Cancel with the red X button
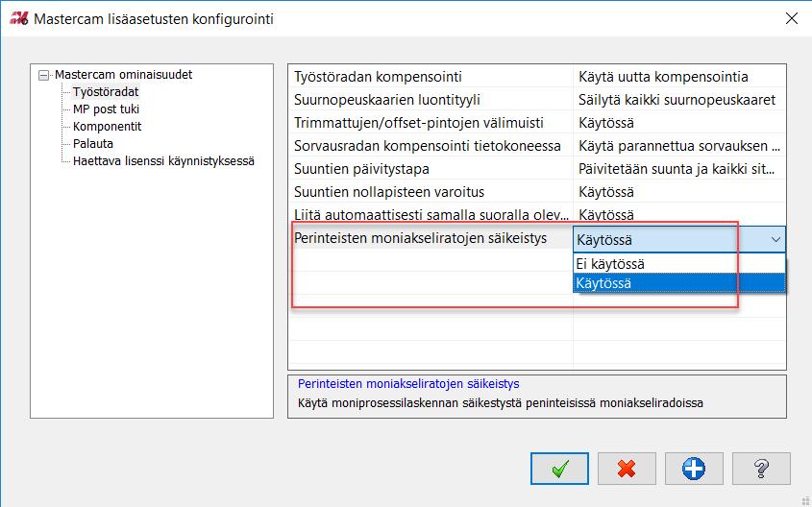This screenshot has width=812, height=507. [x=627, y=469]
